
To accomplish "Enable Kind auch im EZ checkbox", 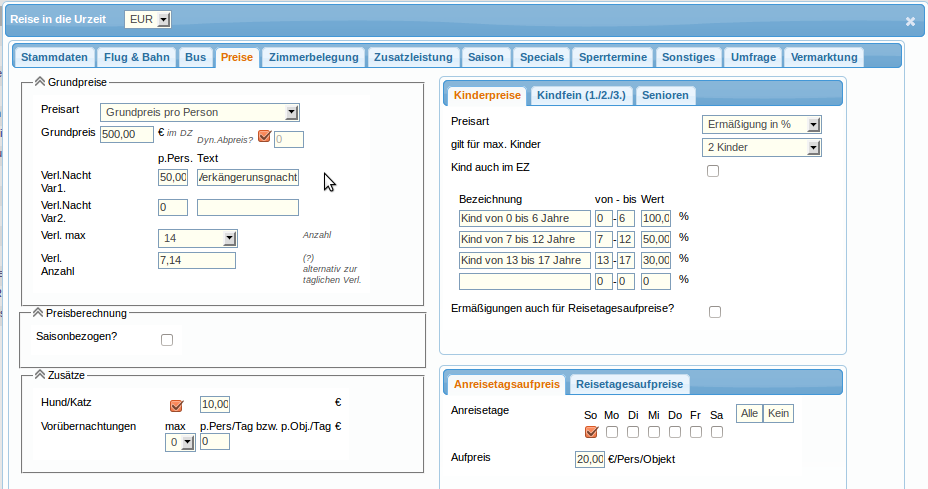I will point(713,171).
